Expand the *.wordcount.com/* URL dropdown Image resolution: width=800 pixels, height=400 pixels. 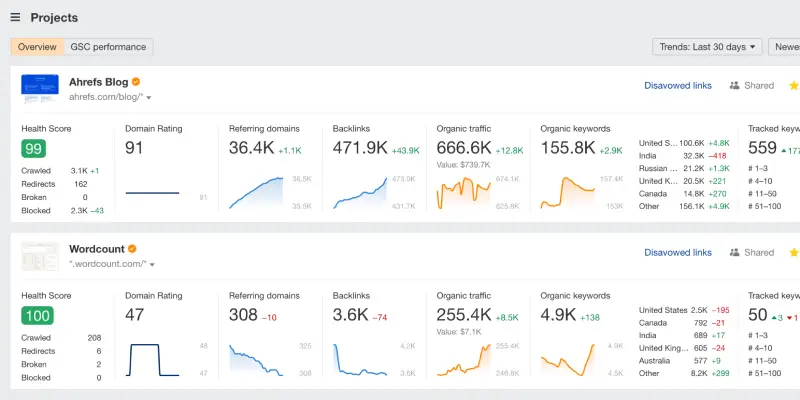tap(152, 264)
